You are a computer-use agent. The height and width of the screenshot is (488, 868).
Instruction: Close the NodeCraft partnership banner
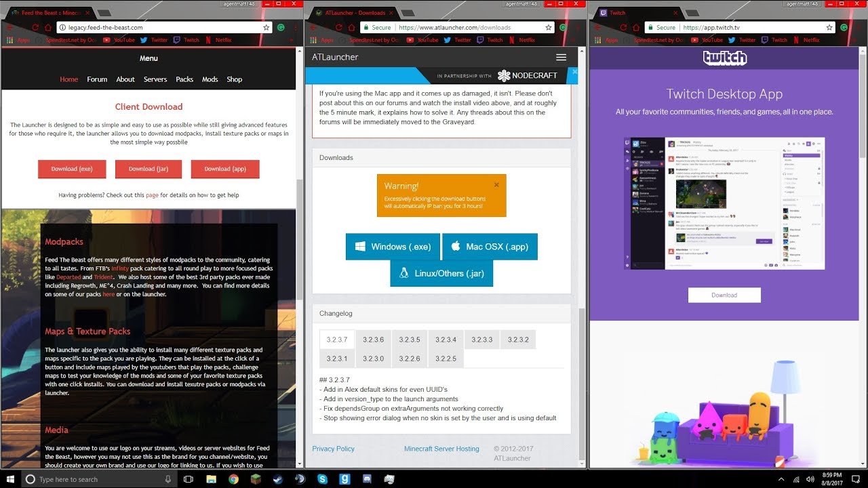point(574,71)
